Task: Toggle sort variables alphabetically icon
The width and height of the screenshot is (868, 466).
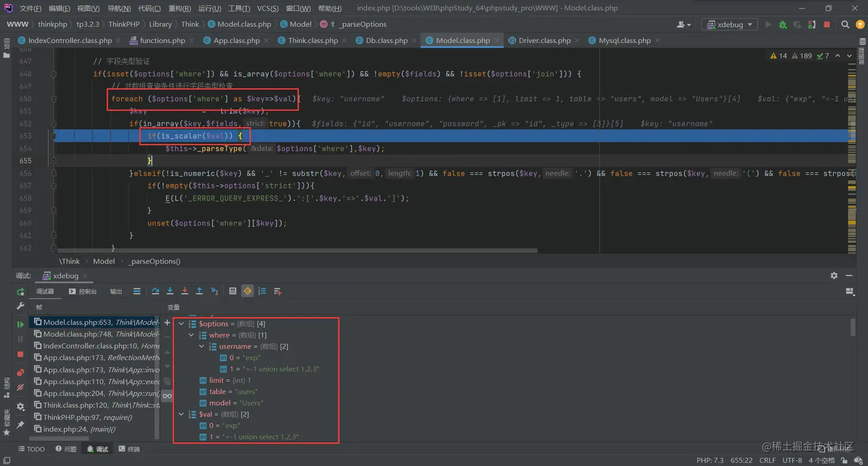Action: (x=262, y=291)
